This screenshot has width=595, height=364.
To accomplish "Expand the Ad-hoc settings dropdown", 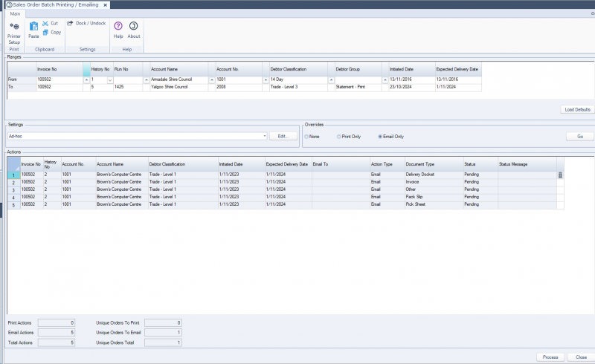I will pyautogui.click(x=265, y=137).
